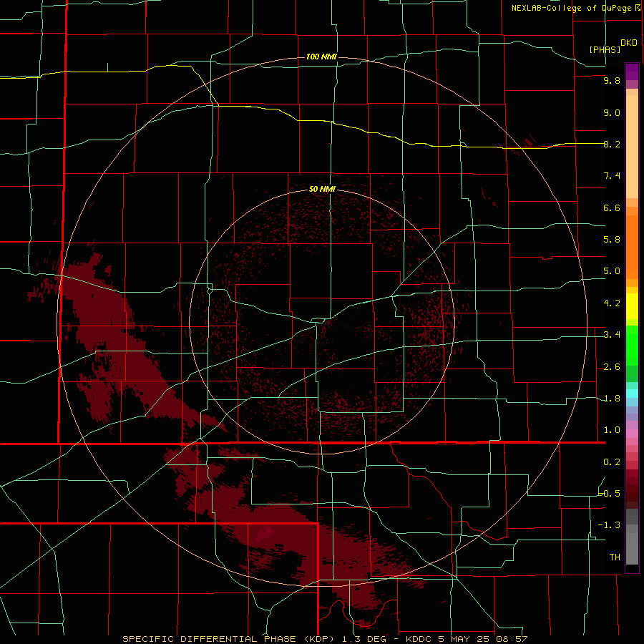Image resolution: width=644 pixels, height=644 pixels.
Task: Select the -1.3 scale value label
Action: click(x=609, y=525)
